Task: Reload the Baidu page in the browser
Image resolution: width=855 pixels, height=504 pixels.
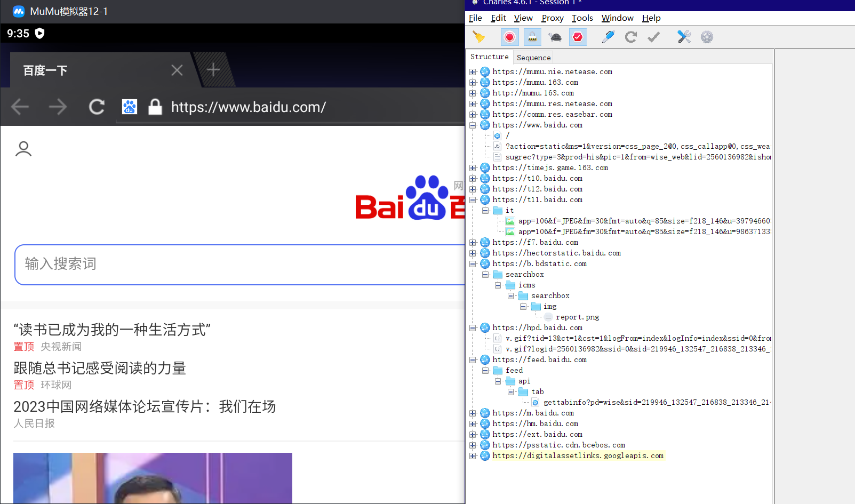Action: click(x=97, y=107)
